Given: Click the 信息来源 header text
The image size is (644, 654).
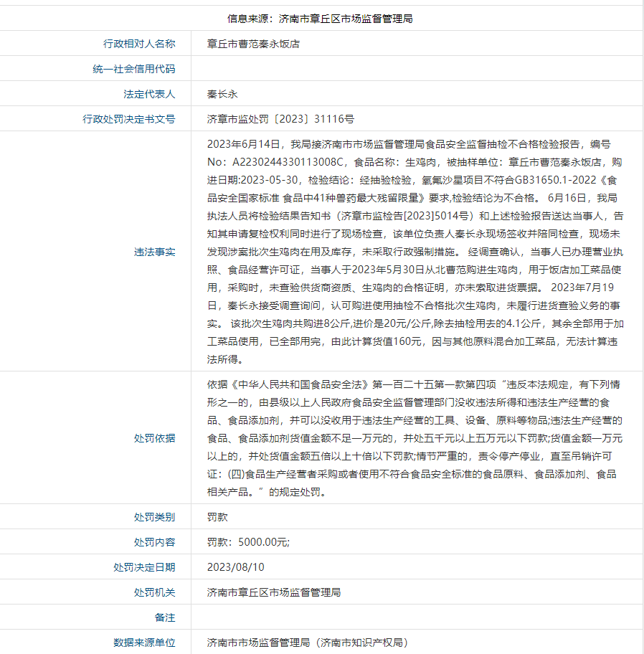Looking at the screenshot, I should [x=320, y=19].
